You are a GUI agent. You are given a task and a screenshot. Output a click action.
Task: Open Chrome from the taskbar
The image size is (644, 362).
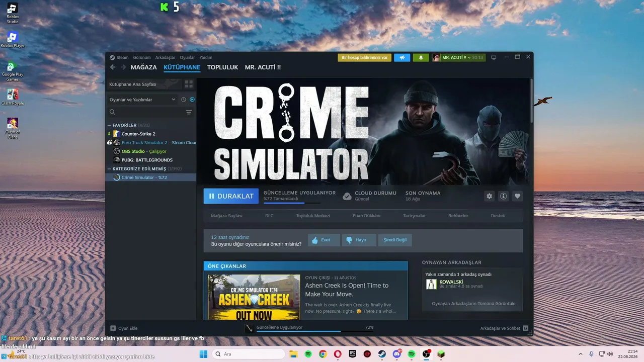pos(323,354)
